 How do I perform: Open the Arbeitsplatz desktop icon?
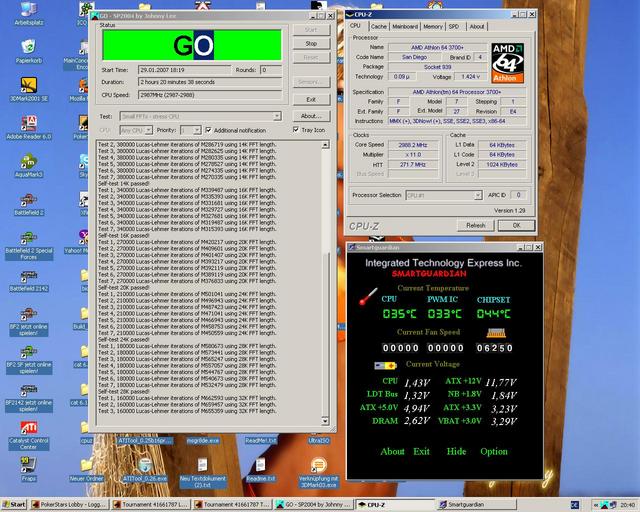[29, 13]
